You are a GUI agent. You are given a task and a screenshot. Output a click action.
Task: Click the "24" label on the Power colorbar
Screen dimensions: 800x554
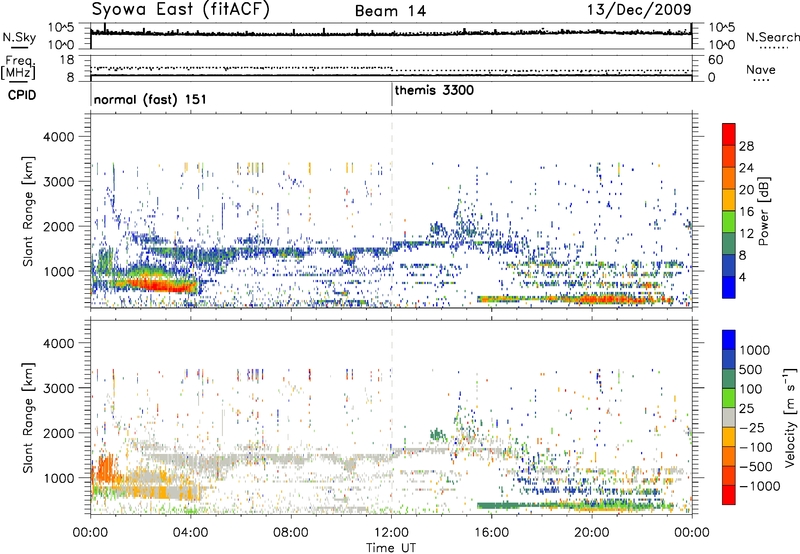(746, 168)
